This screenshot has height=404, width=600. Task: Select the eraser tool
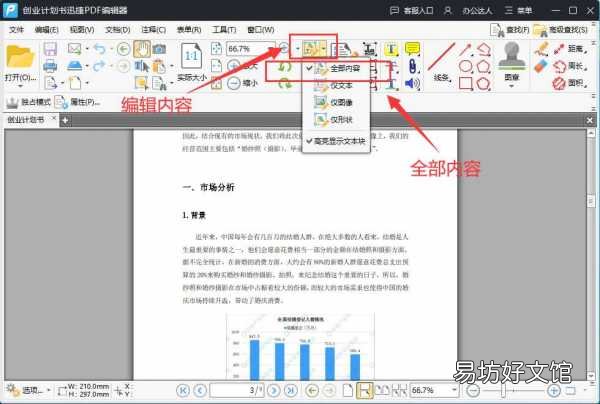(541, 66)
